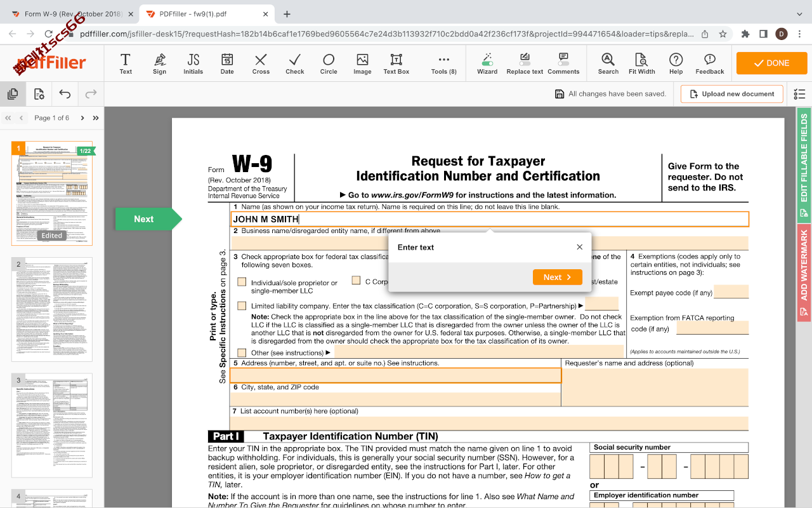The height and width of the screenshot is (508, 812).
Task: Click the orange Next button in popup
Action: point(558,277)
